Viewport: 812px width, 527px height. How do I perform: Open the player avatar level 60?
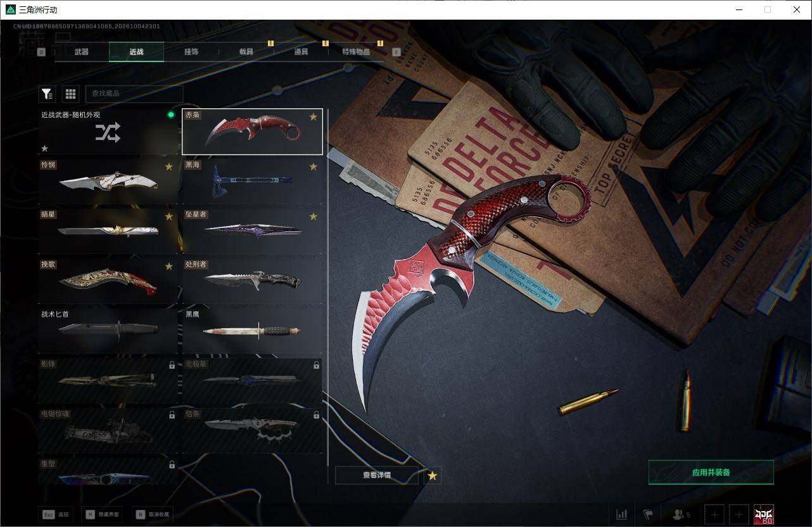763,514
